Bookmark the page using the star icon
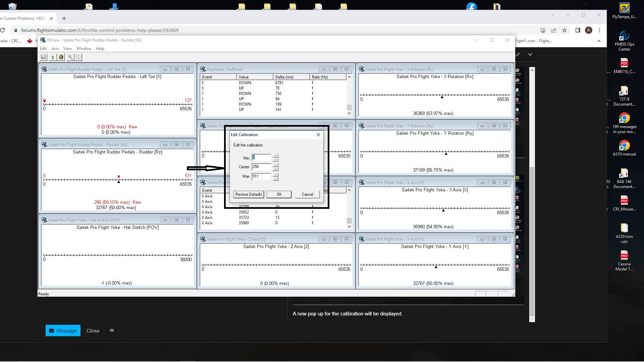Viewport: 644px width, 362px height. point(565,30)
